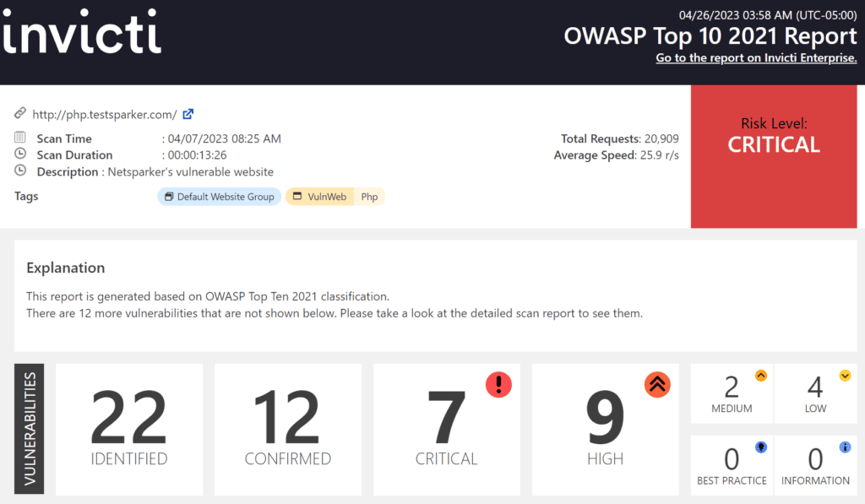865x504 pixels.
Task: Click the blue Information icon
Action: click(x=845, y=447)
